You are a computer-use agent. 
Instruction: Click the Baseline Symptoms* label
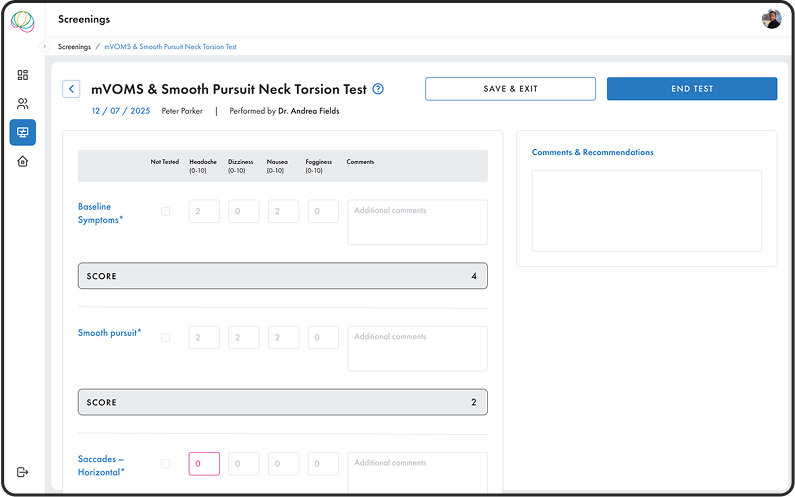click(x=100, y=213)
